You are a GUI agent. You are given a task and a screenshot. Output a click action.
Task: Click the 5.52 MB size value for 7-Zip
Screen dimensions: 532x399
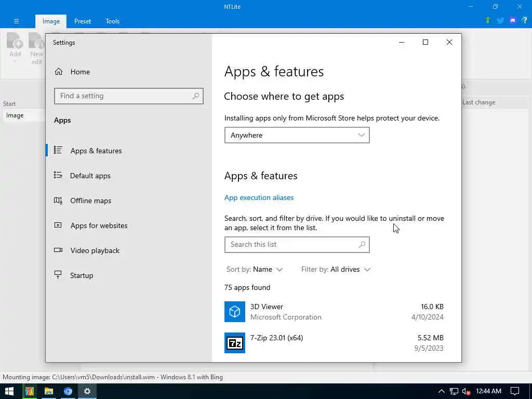[430, 338]
